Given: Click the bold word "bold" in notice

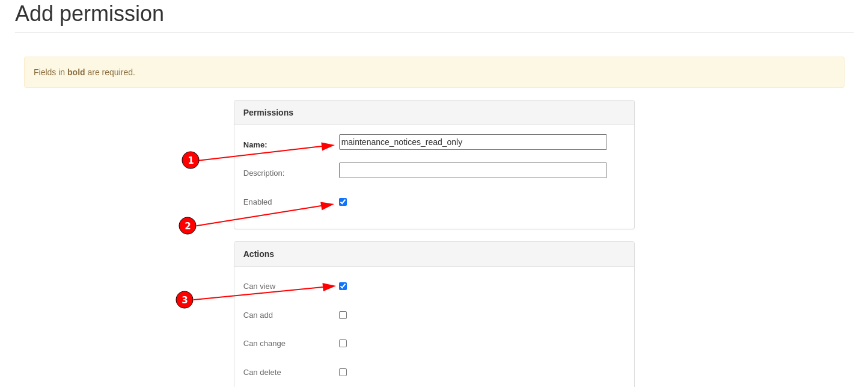Looking at the screenshot, I should (x=75, y=72).
